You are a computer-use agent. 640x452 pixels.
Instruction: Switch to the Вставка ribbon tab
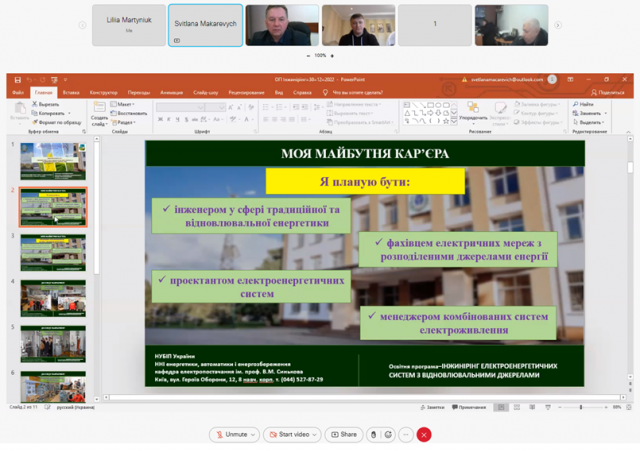point(71,93)
